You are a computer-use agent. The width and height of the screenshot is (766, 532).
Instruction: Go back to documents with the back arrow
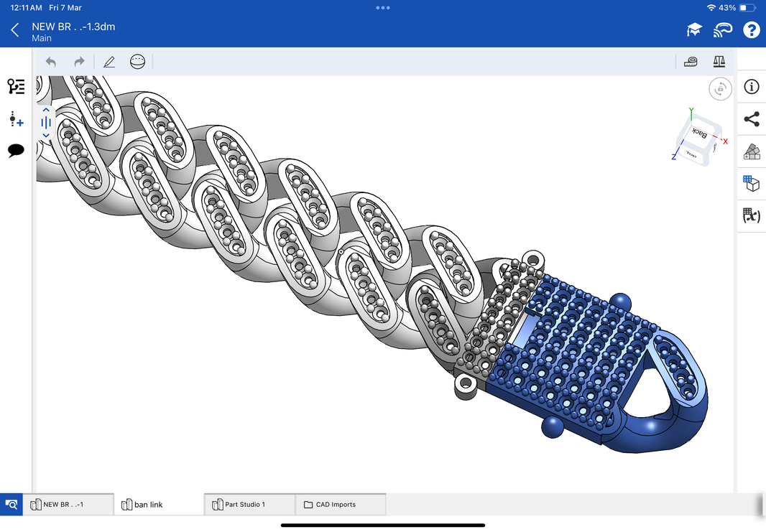tap(14, 29)
